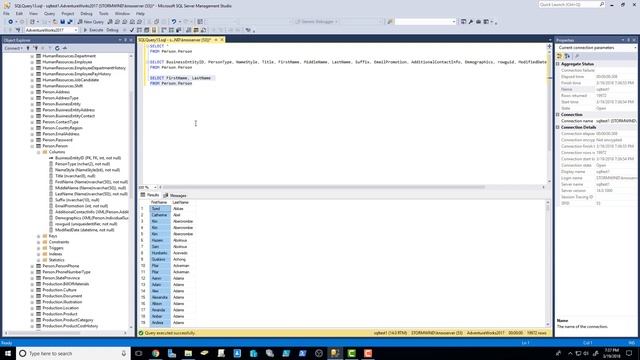
Task: Open Chrome from the taskbar
Action: click(x=156, y=353)
